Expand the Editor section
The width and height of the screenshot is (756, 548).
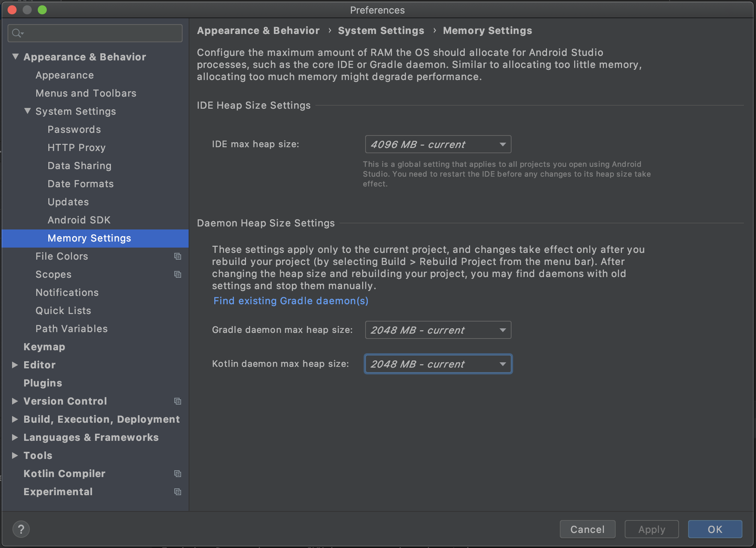[15, 365]
